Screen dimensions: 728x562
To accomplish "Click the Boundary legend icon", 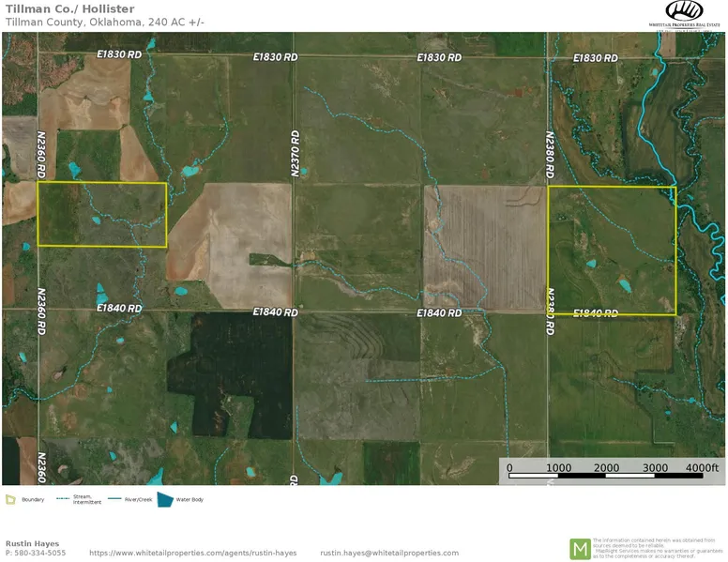I will click(x=10, y=500).
